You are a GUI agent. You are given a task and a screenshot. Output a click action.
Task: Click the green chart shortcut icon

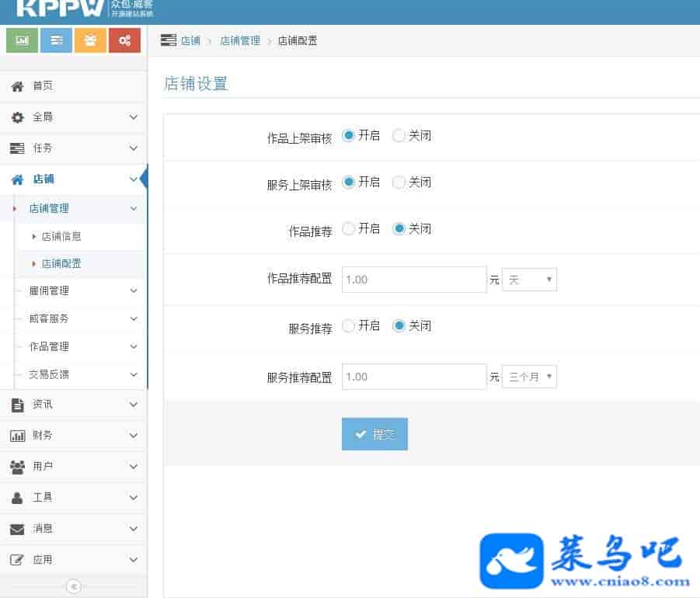pyautogui.click(x=22, y=40)
